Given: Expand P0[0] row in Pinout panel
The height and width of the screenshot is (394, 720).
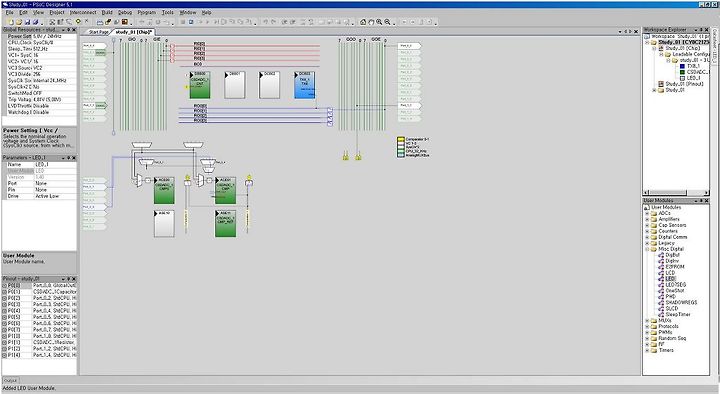Looking at the screenshot, I should pos(5,286).
